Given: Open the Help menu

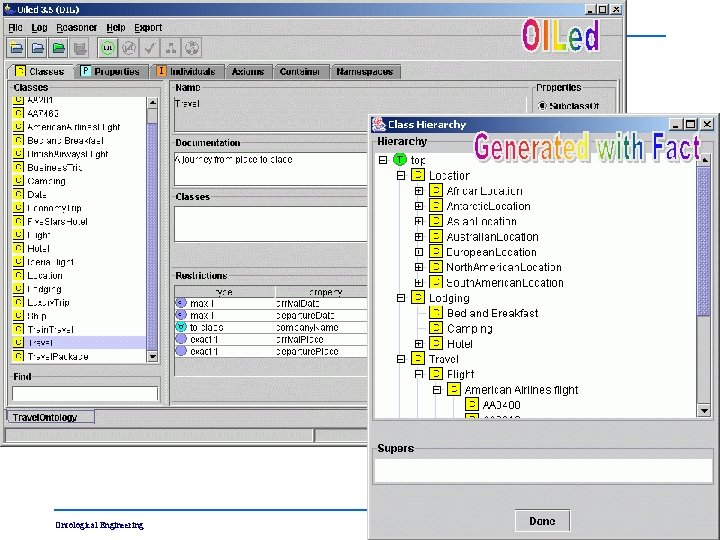Looking at the screenshot, I should (x=116, y=28).
